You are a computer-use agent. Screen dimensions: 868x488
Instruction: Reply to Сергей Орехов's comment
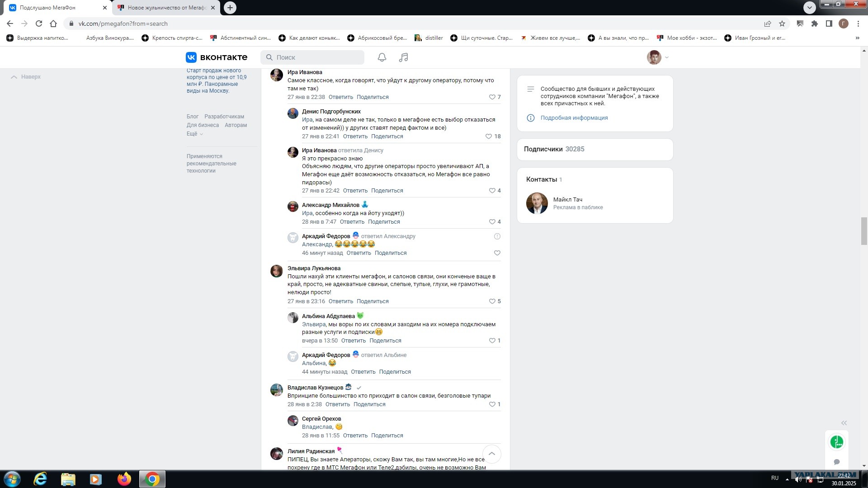pyautogui.click(x=355, y=436)
